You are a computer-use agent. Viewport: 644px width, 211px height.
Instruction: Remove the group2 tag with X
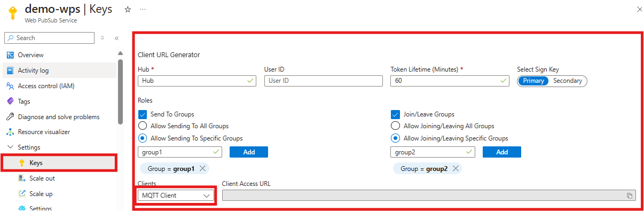[x=455, y=168]
